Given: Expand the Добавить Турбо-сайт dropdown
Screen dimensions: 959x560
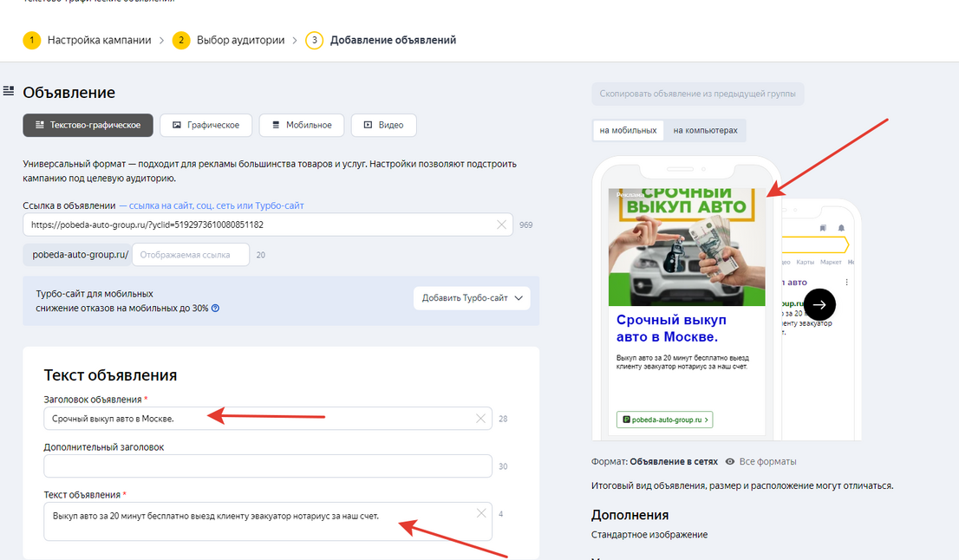Looking at the screenshot, I should coord(472,298).
